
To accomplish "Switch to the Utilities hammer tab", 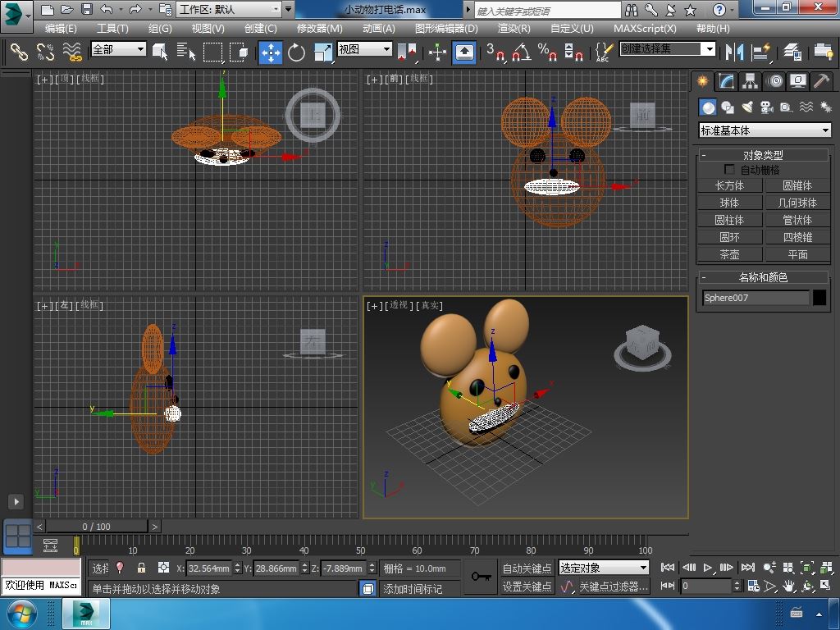I will click(x=821, y=81).
